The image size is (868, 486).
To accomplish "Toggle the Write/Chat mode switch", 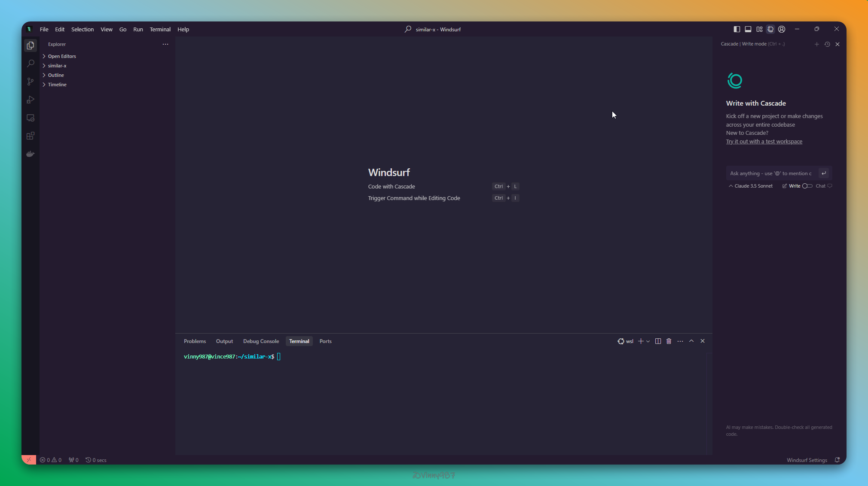I will [807, 186].
